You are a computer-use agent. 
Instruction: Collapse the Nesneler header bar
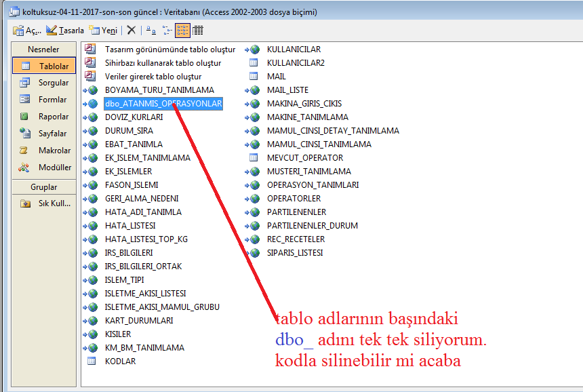click(43, 50)
